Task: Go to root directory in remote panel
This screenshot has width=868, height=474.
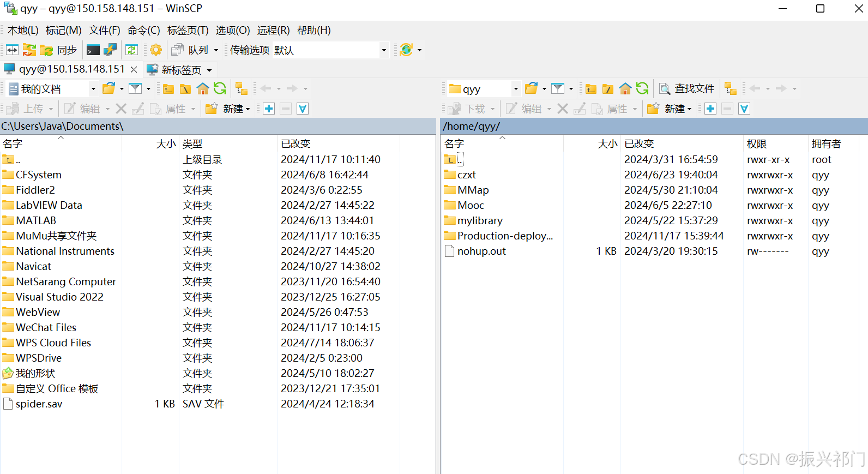Action: 608,89
